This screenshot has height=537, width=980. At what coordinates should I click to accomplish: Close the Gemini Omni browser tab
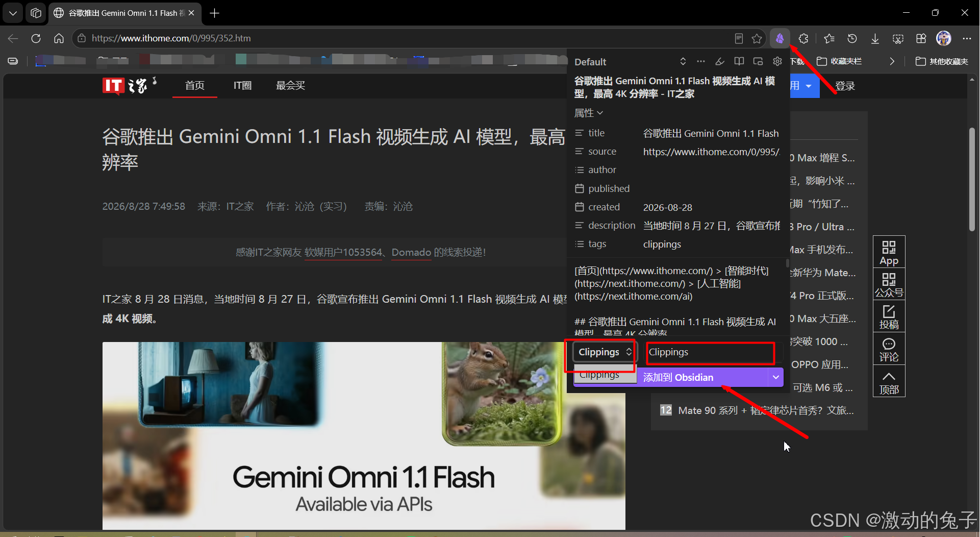pyautogui.click(x=191, y=13)
